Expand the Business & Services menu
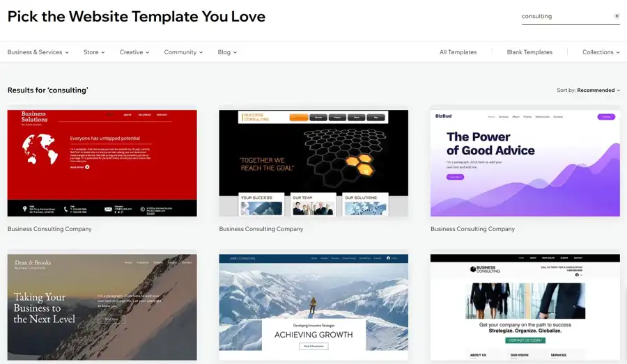The image size is (627, 364). (x=38, y=52)
